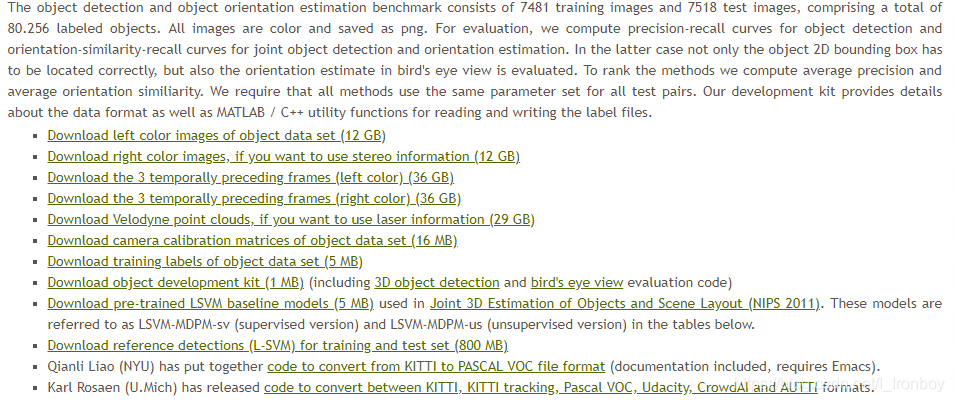Download Velodyne point clouds (29 GB)

click(290, 219)
